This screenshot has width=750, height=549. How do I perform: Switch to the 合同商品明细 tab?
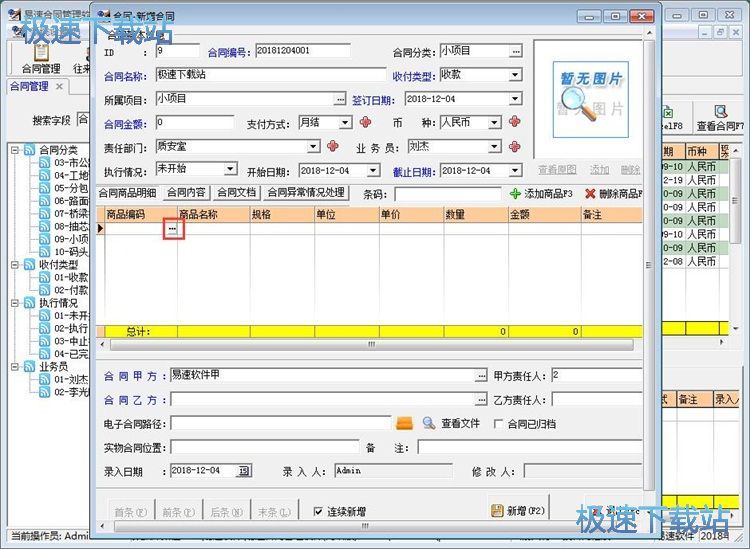(127, 193)
